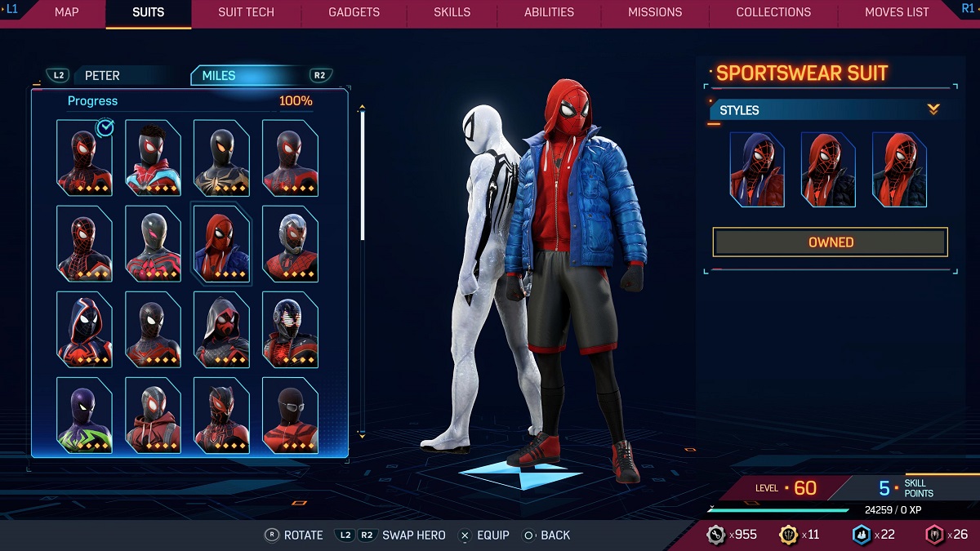The width and height of the screenshot is (980, 551).
Task: Expand the Styles dropdown chevron
Action: pyautogui.click(x=933, y=109)
